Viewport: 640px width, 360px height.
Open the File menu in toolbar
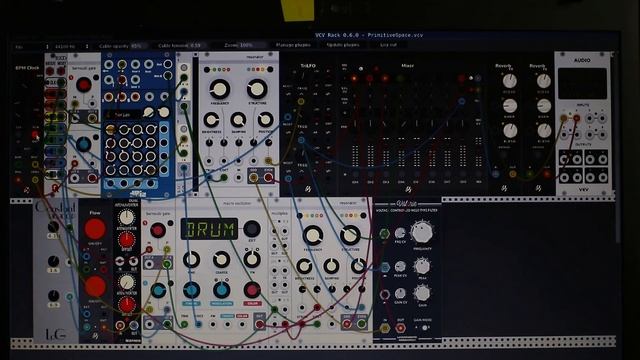pyautogui.click(x=19, y=47)
